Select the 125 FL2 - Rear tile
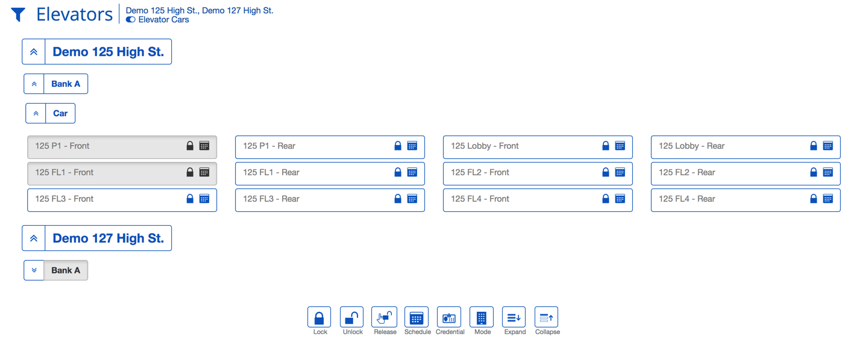 723,173
